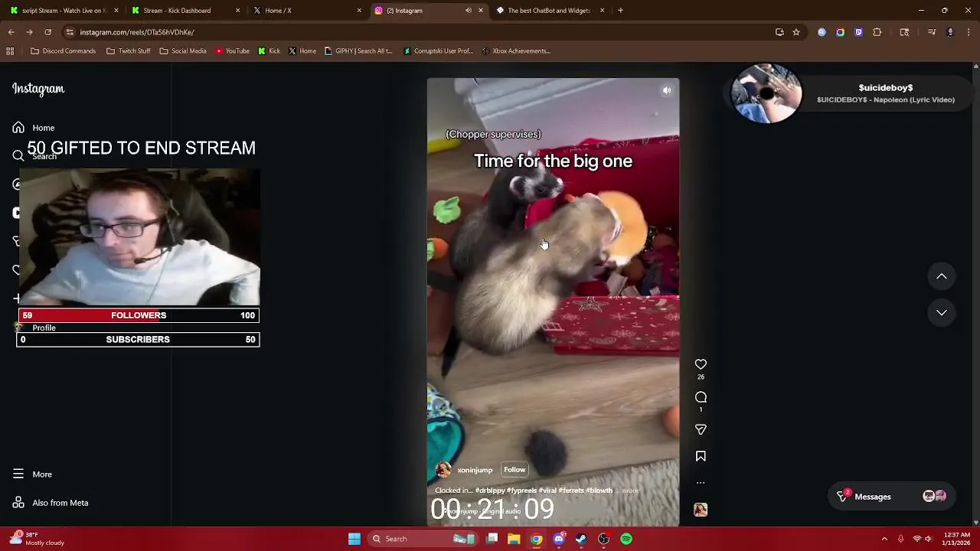
Task: Follow the xoninjump account
Action: (514, 470)
